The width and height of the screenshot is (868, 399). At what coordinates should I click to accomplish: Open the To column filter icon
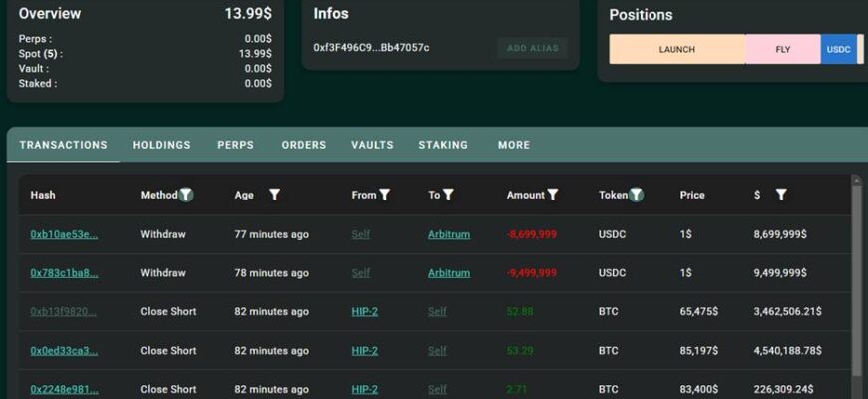pyautogui.click(x=448, y=195)
